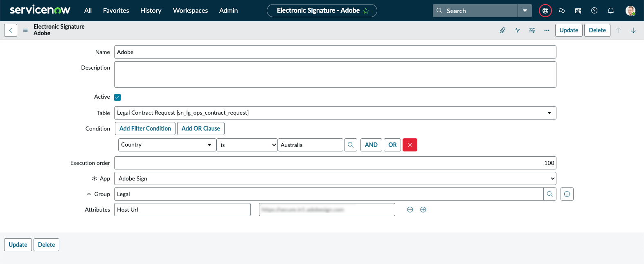Open the help question mark icon
This screenshot has height=264, width=644.
click(x=594, y=11)
